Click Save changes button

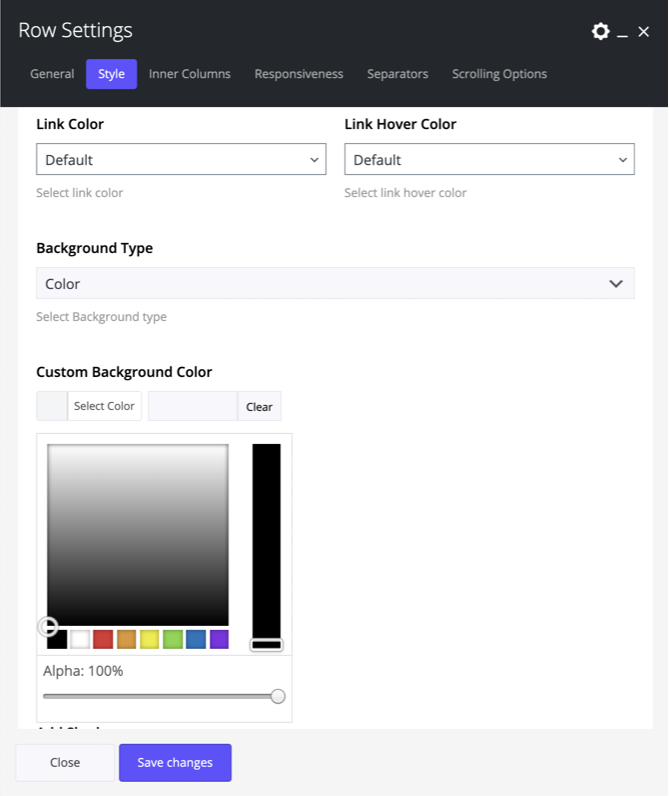pyautogui.click(x=175, y=763)
